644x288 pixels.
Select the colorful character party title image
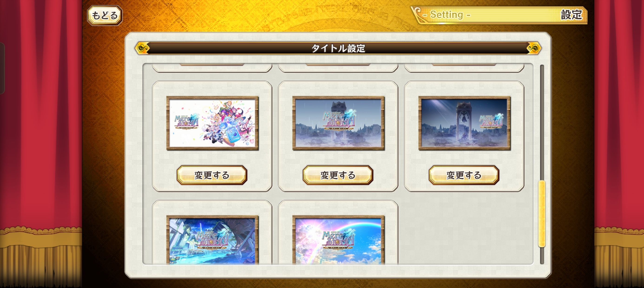pos(213,123)
